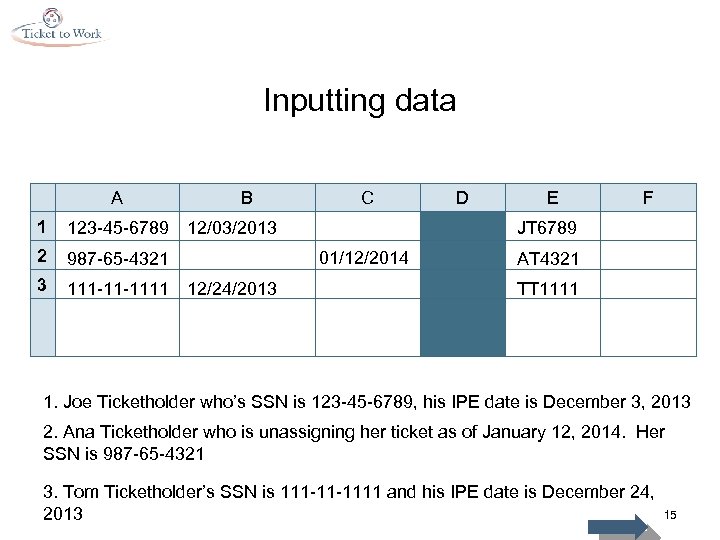This screenshot has height=540, width=720.
Task: Select row 3 header
Action: [42, 287]
